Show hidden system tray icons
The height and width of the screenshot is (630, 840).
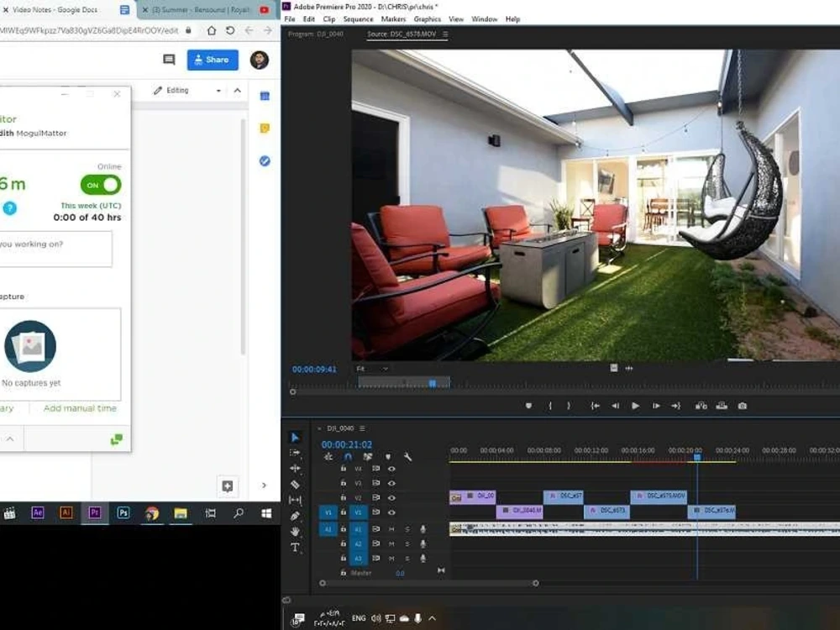point(433,618)
